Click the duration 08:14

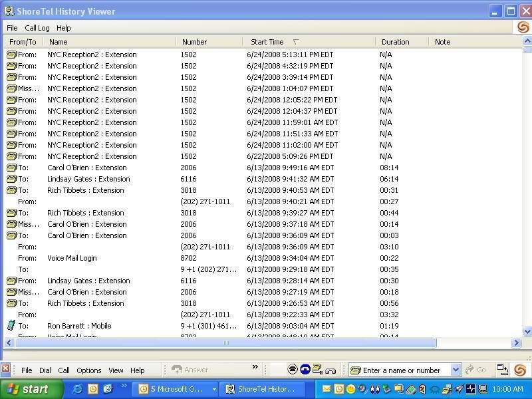[x=389, y=168]
